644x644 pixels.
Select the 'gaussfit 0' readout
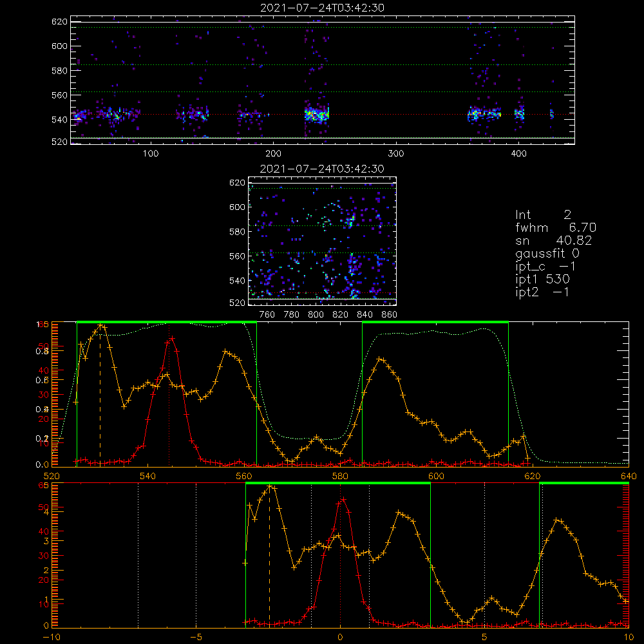pos(547,253)
